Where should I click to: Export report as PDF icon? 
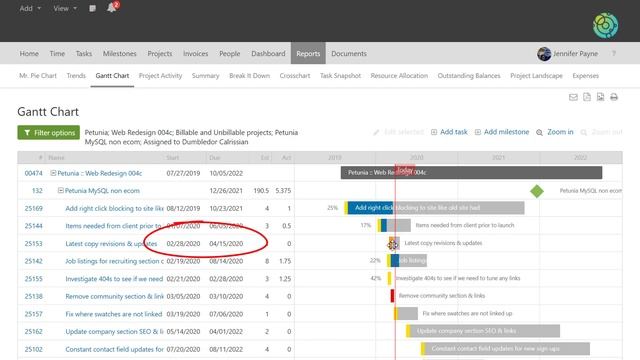587,97
